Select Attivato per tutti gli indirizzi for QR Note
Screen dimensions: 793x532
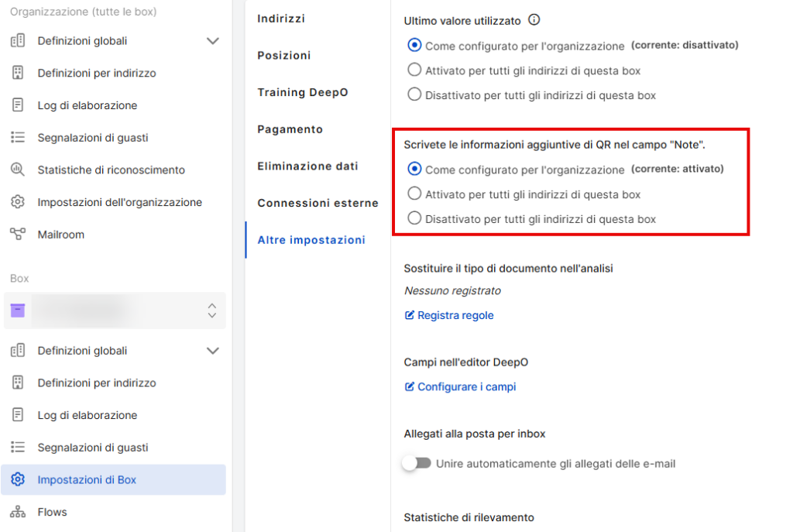[x=414, y=193]
